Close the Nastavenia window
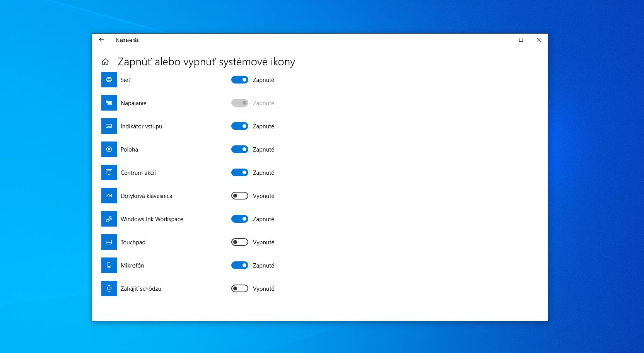This screenshot has height=353, width=644. [539, 40]
